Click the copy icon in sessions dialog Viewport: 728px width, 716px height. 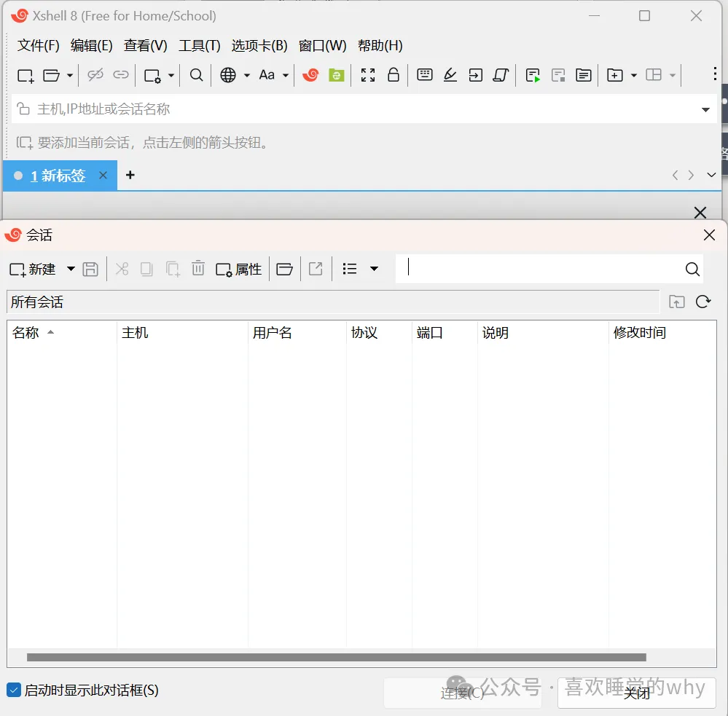point(146,270)
